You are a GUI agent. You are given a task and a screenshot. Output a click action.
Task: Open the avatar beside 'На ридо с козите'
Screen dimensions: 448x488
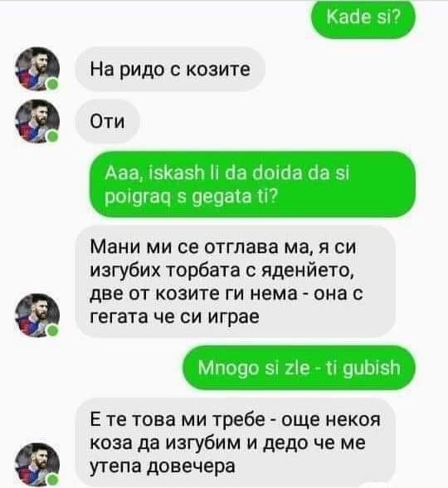click(37, 69)
